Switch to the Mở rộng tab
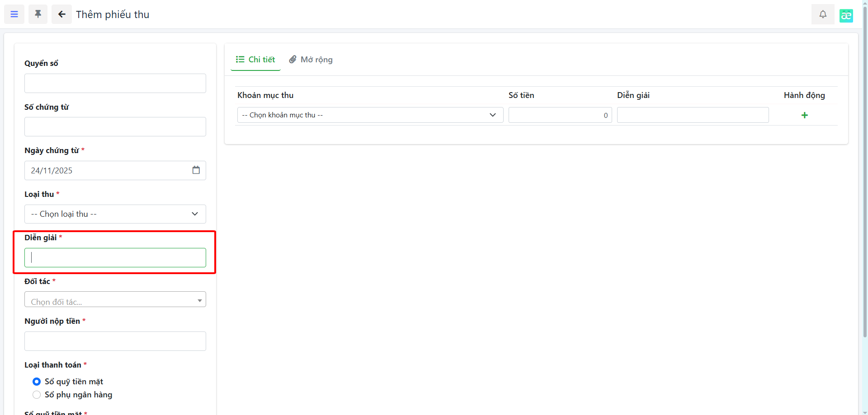 [311, 60]
